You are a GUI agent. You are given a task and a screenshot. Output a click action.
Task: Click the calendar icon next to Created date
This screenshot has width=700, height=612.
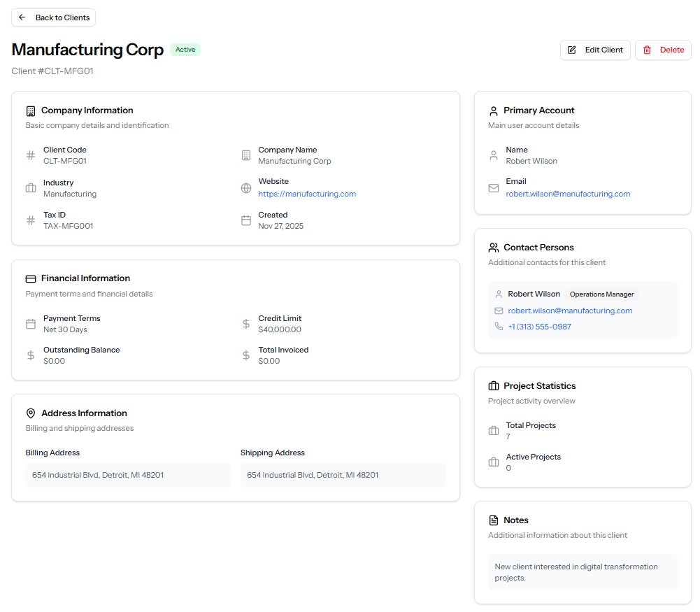245,220
